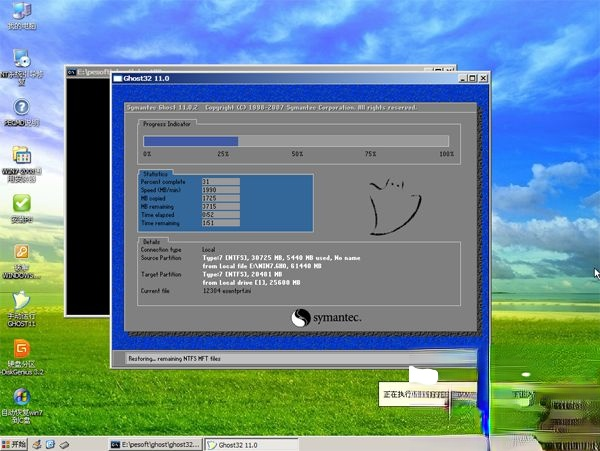The width and height of the screenshot is (600, 451).
Task: Click the Connection type Local text
Action: pyautogui.click(x=209, y=249)
